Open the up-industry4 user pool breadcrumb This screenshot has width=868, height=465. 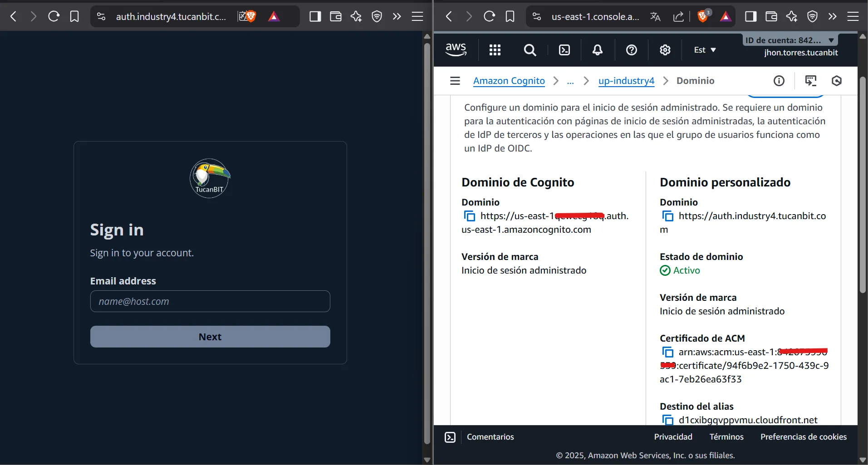tap(626, 81)
